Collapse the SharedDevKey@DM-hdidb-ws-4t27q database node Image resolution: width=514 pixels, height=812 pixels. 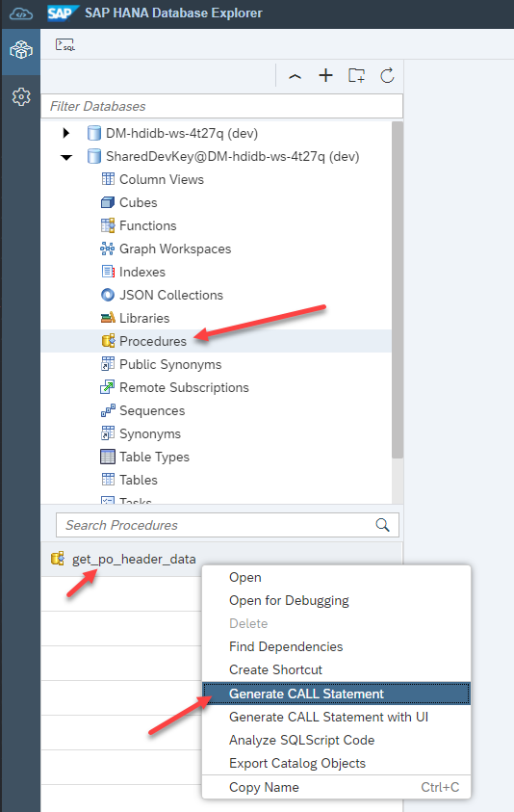tap(66, 157)
